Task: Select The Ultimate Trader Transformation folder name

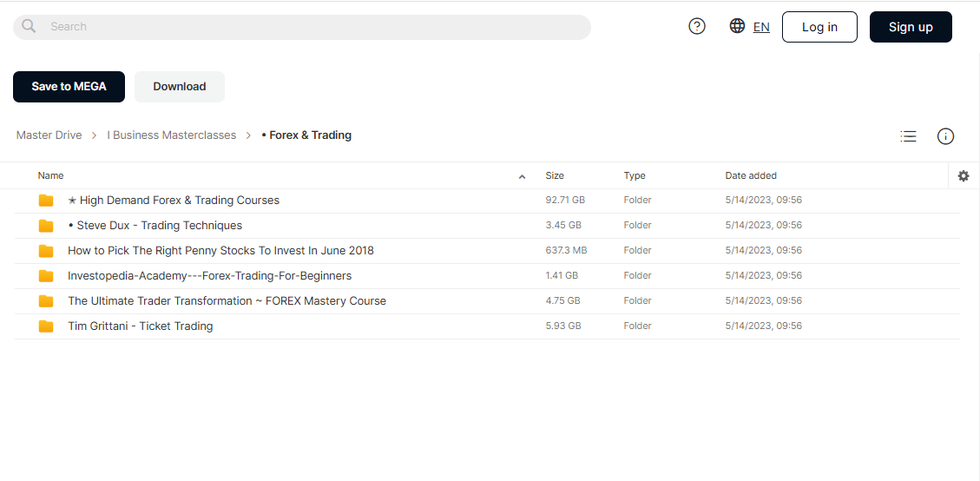Action: [x=227, y=301]
